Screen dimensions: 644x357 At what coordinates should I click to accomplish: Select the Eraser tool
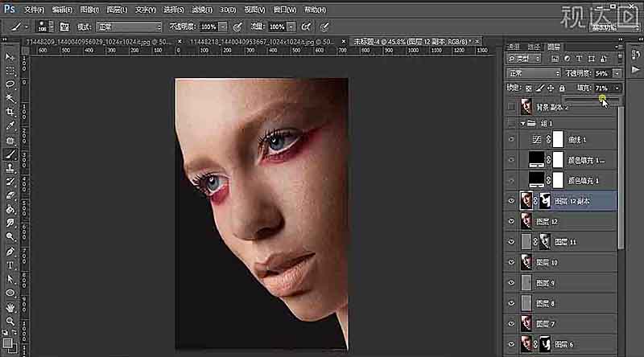10,195
